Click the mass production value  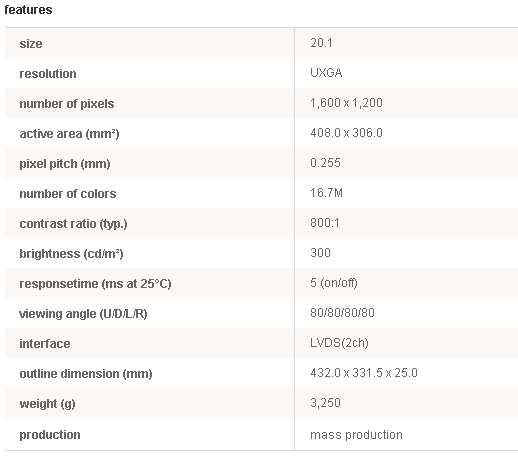pyautogui.click(x=356, y=435)
